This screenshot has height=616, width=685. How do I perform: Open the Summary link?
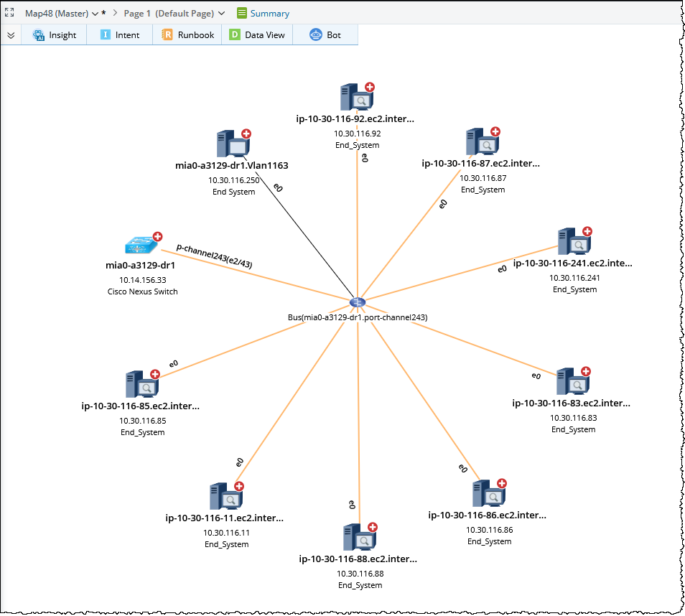[x=269, y=14]
